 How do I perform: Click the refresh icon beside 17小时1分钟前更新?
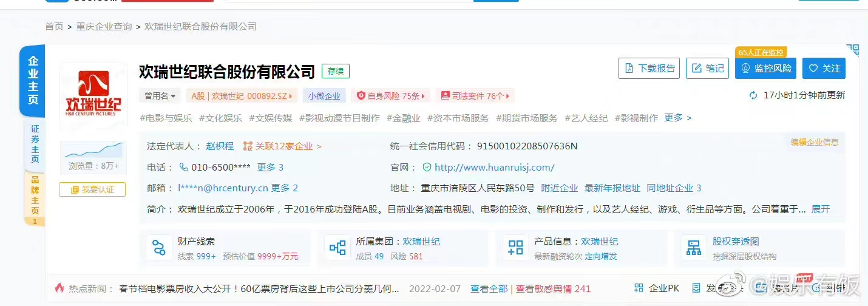pyautogui.click(x=753, y=95)
